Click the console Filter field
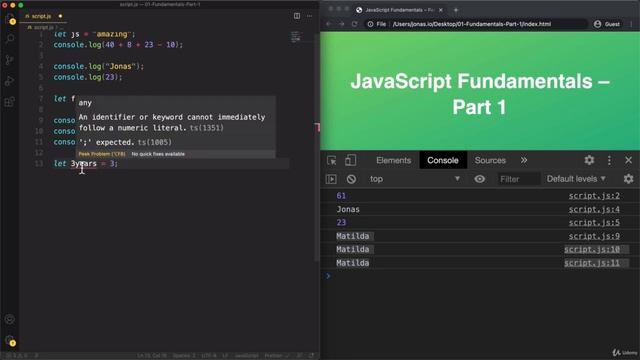640x360 pixels. (x=518, y=179)
